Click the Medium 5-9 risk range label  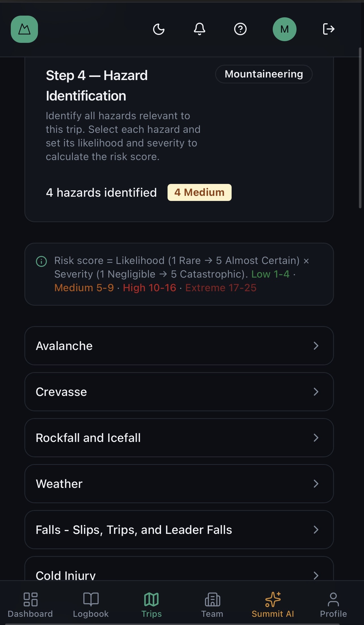84,288
